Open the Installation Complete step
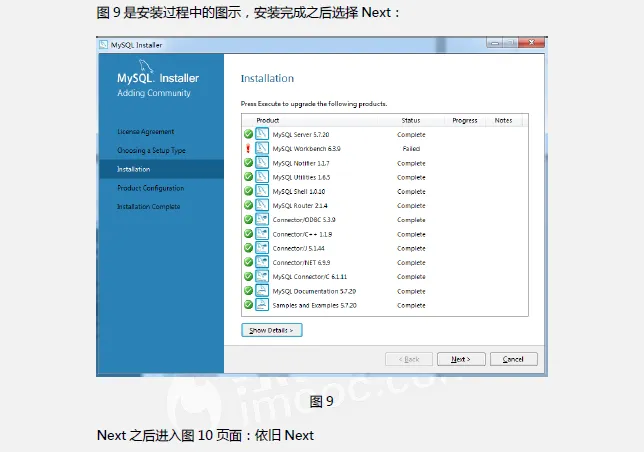This screenshot has width=644, height=452. coord(148,206)
